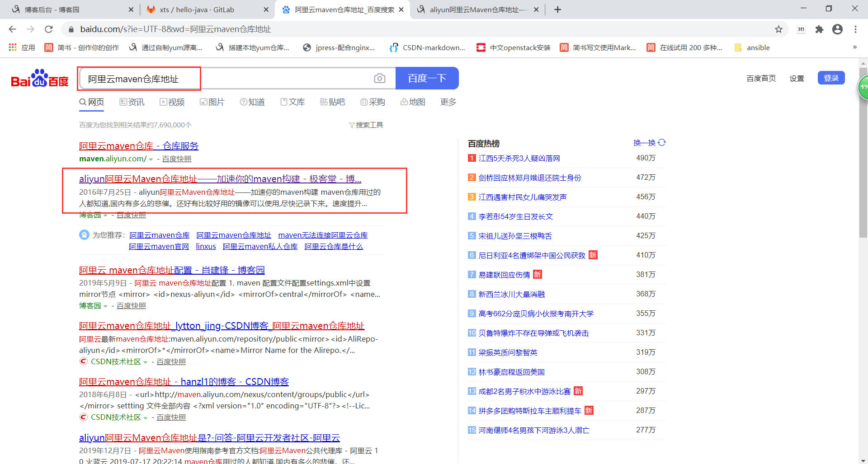Open result 阿里云maven仓库 - 仓库服务
This screenshot has width=868, height=464.
pyautogui.click(x=139, y=146)
